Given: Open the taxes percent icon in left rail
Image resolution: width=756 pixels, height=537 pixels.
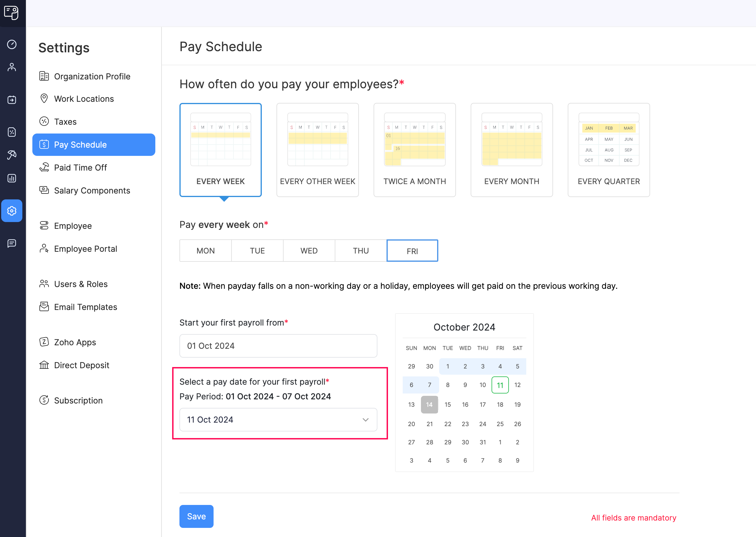Looking at the screenshot, I should click(12, 132).
